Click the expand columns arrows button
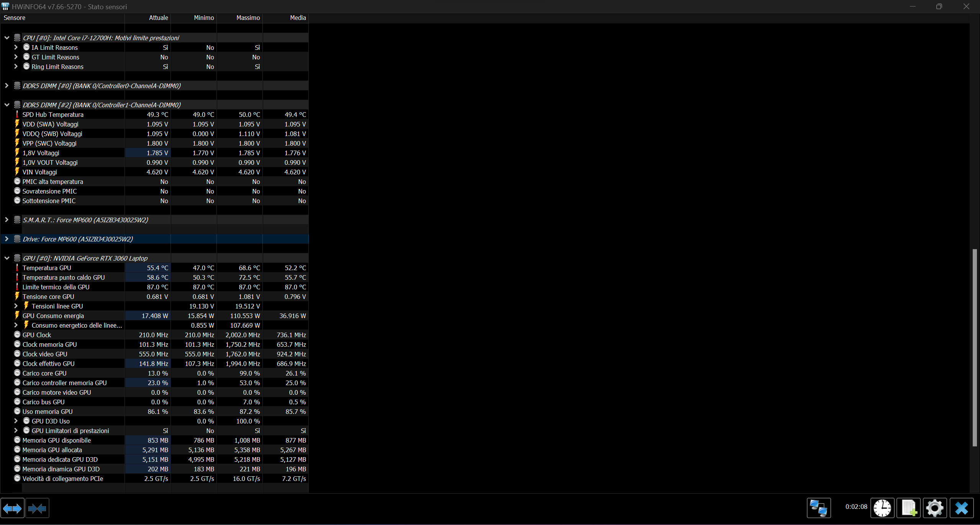 pyautogui.click(x=12, y=508)
